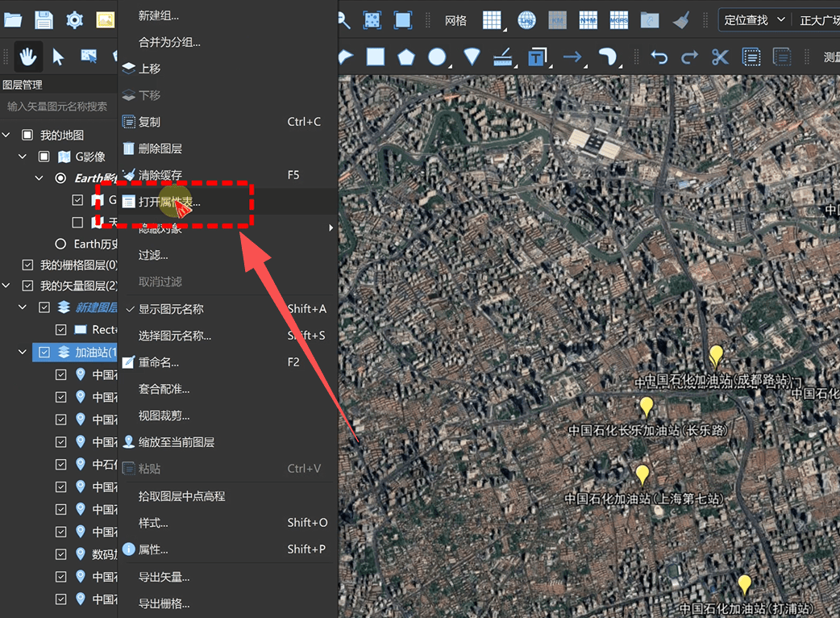840x618 pixels.
Task: Toggle checkbox for 我的矢量图层(2)
Action: [x=27, y=286]
